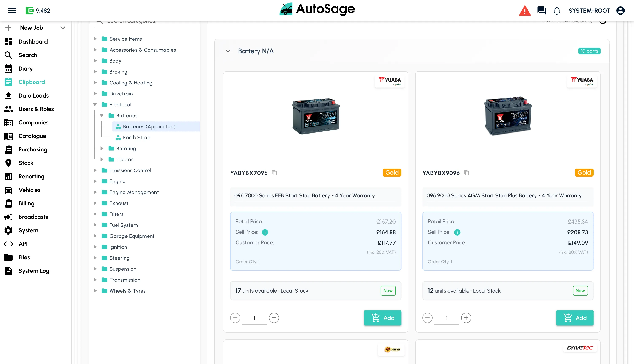Click the DriveTec brand logo
634x364 pixels.
[580, 348]
